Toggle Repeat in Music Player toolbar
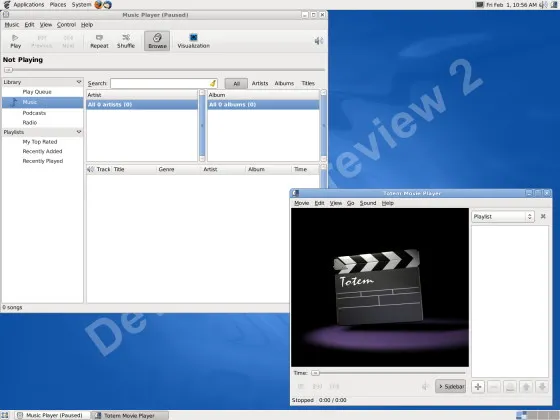The height and width of the screenshot is (420, 560). pos(99,41)
